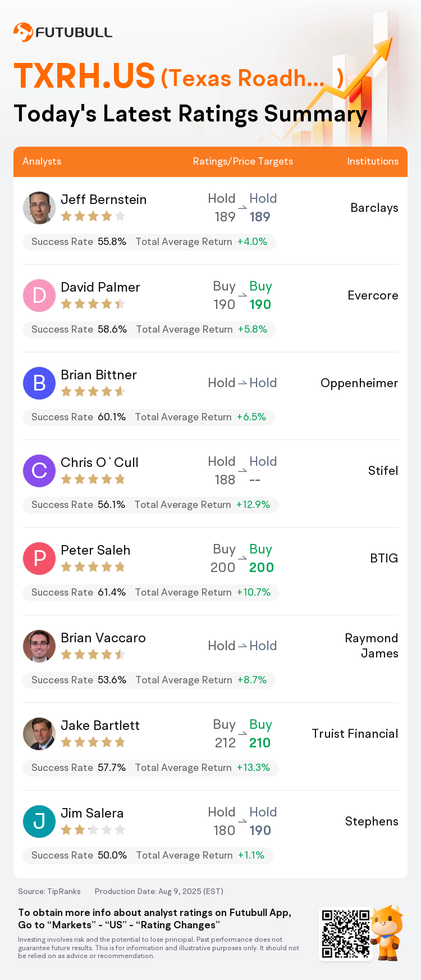Click Peter Saleh's red P avatar
421x980 pixels.
point(39,559)
